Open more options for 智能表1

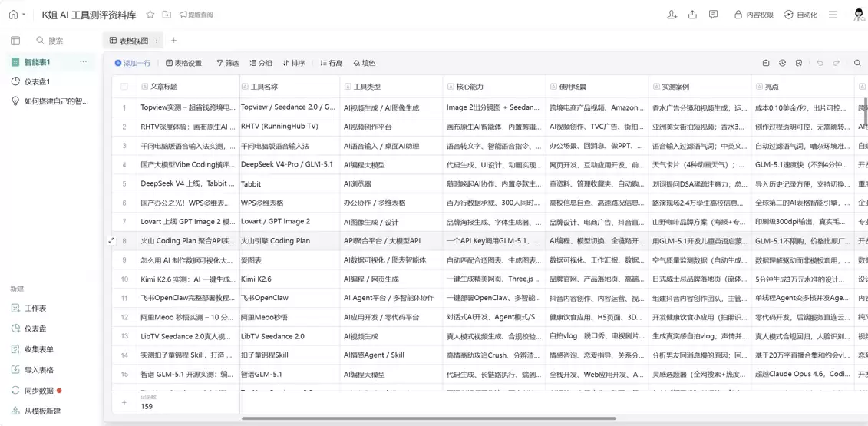click(x=84, y=62)
